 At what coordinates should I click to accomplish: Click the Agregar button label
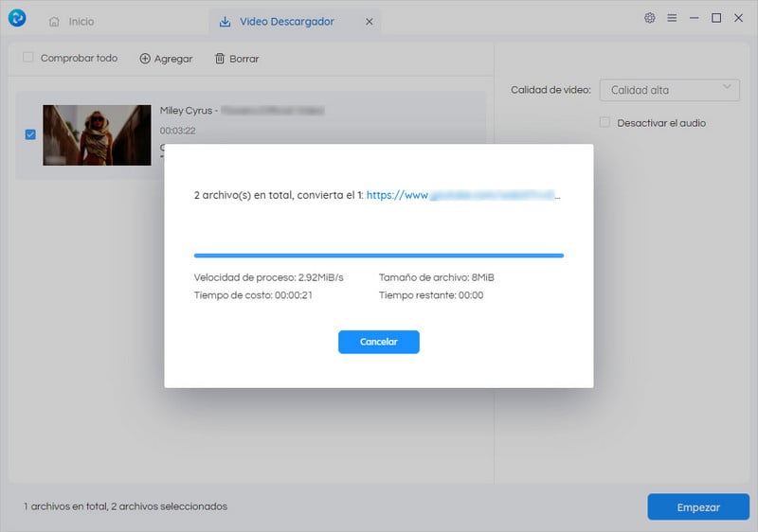pyautogui.click(x=173, y=59)
